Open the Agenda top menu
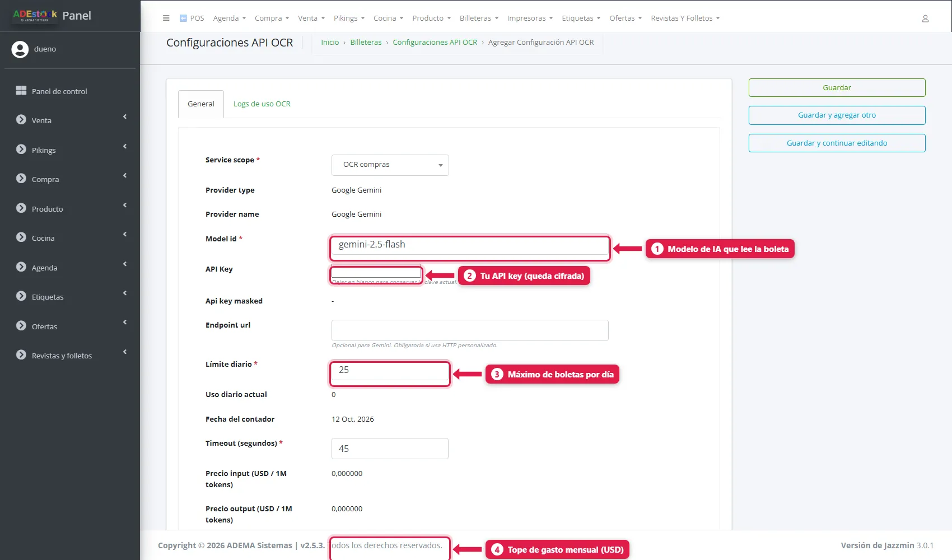The height and width of the screenshot is (560, 952). pos(230,18)
